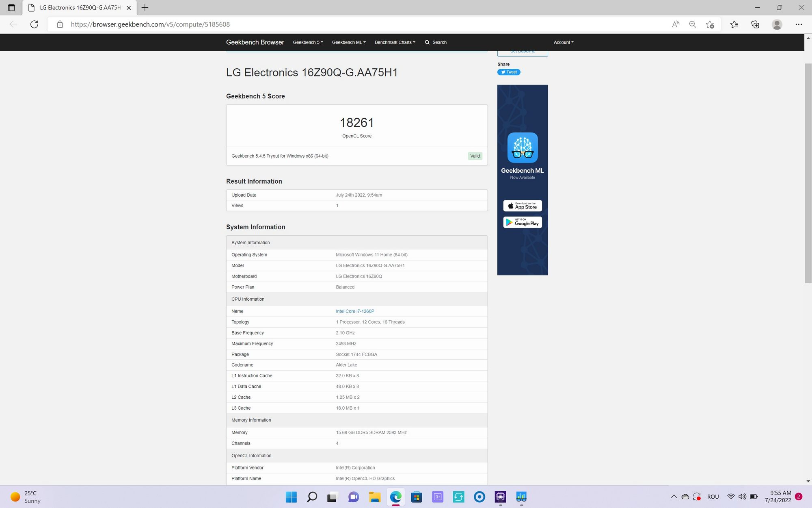The width and height of the screenshot is (812, 508).
Task: Click '1 Processor, 12 Cores, 16 Threads' text
Action: 370,322
